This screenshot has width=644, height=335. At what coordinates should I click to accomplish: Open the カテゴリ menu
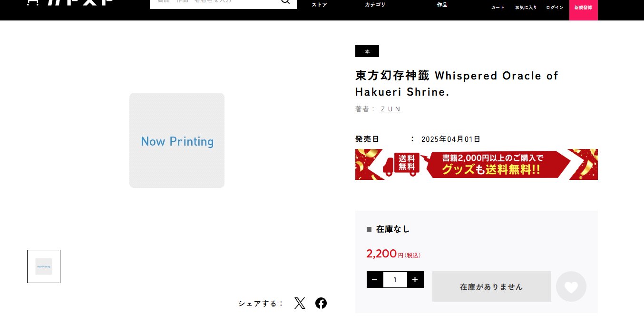(375, 5)
